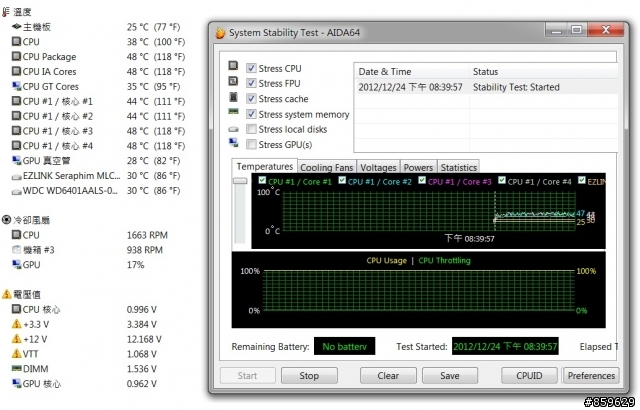Viewport: 640px width, 410px height.
Task: Click the 0.996 V CPU core voltage value
Action: (142, 309)
